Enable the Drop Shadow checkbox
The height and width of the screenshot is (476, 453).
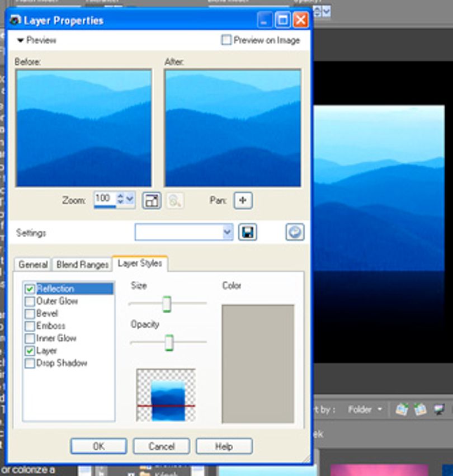pos(30,364)
